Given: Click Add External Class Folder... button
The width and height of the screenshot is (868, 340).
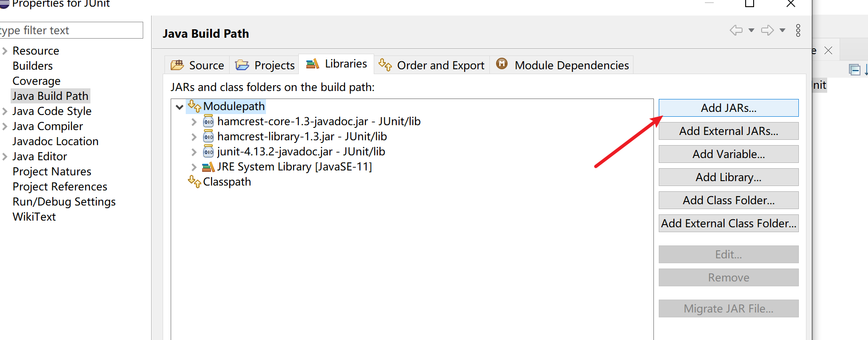Looking at the screenshot, I should (728, 223).
